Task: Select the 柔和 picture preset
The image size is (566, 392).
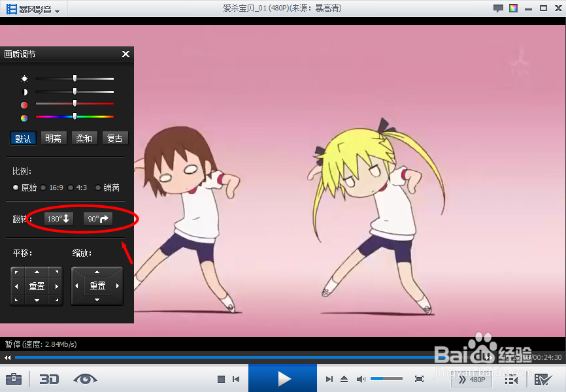Action: click(x=84, y=139)
